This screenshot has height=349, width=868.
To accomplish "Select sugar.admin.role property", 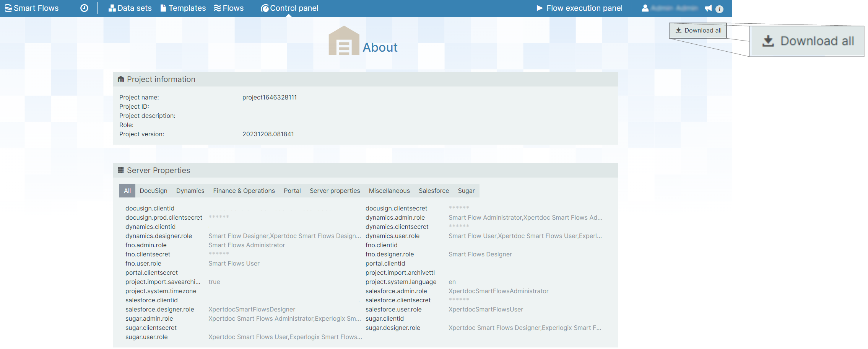I will (149, 318).
